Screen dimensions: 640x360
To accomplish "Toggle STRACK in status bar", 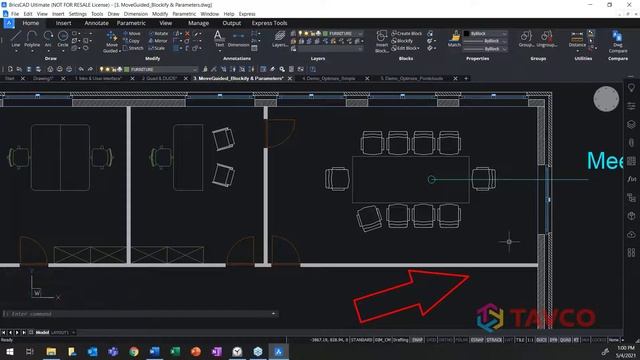I will (494, 340).
